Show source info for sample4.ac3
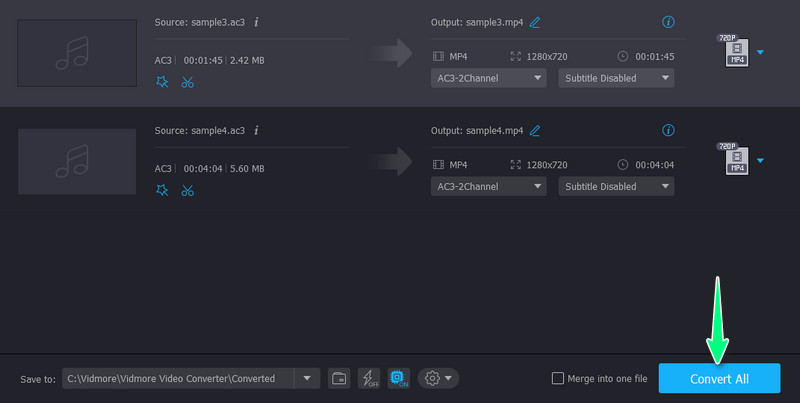This screenshot has height=403, width=800. pyautogui.click(x=257, y=130)
